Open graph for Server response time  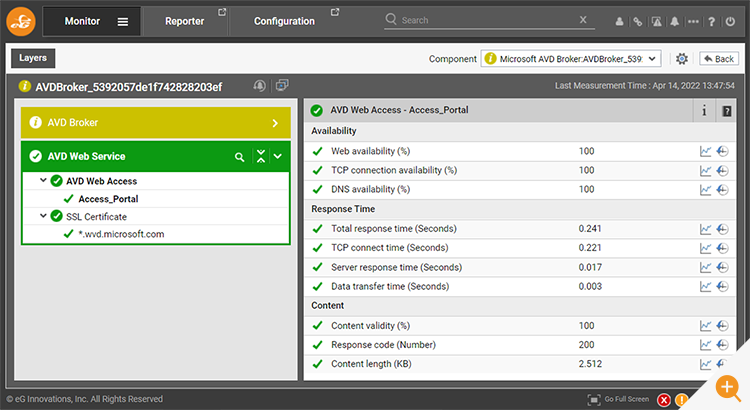click(706, 267)
